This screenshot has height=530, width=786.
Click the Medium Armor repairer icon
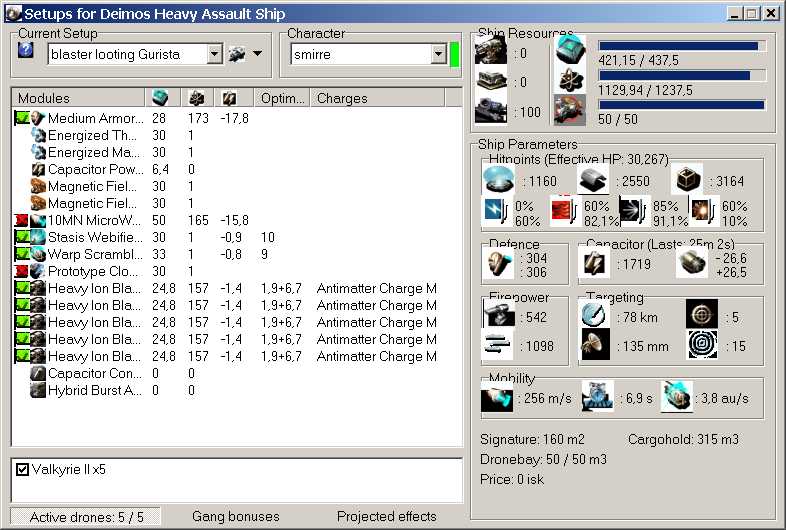pyautogui.click(x=38, y=118)
